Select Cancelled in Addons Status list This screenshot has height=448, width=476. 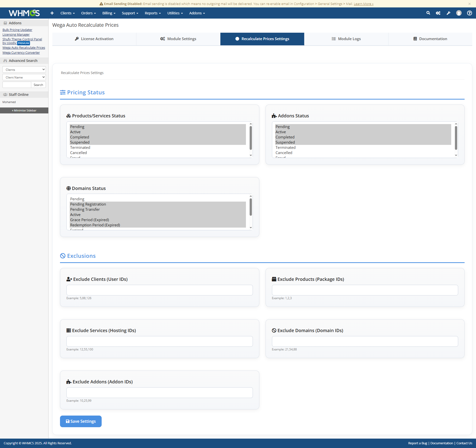(x=284, y=153)
